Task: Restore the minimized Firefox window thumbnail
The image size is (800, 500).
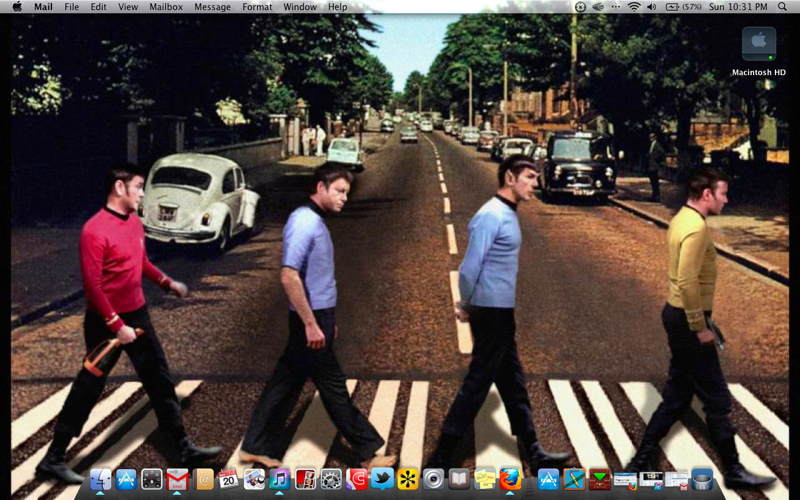Action: (626, 481)
